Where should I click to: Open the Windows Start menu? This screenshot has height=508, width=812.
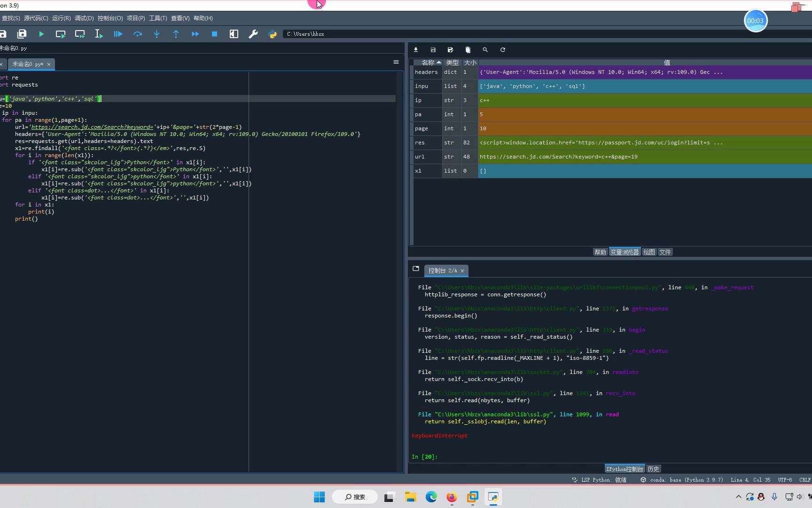(x=319, y=497)
